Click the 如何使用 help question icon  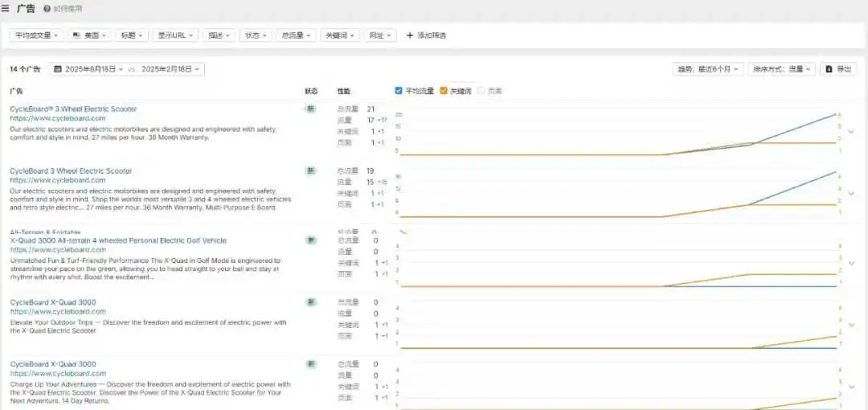coord(47,10)
